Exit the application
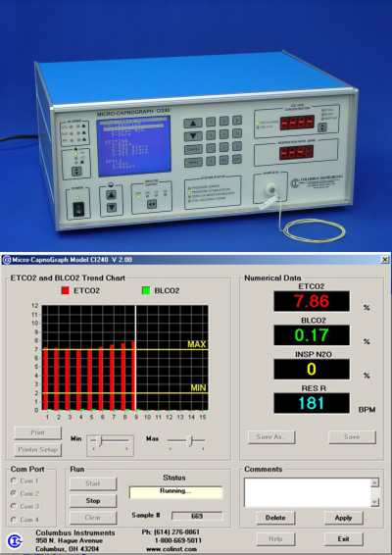Image resolution: width=392 pixels, height=555 pixels. [x=343, y=538]
